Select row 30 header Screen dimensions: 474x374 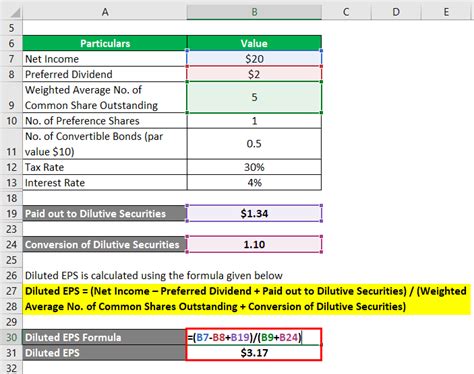(x=11, y=337)
